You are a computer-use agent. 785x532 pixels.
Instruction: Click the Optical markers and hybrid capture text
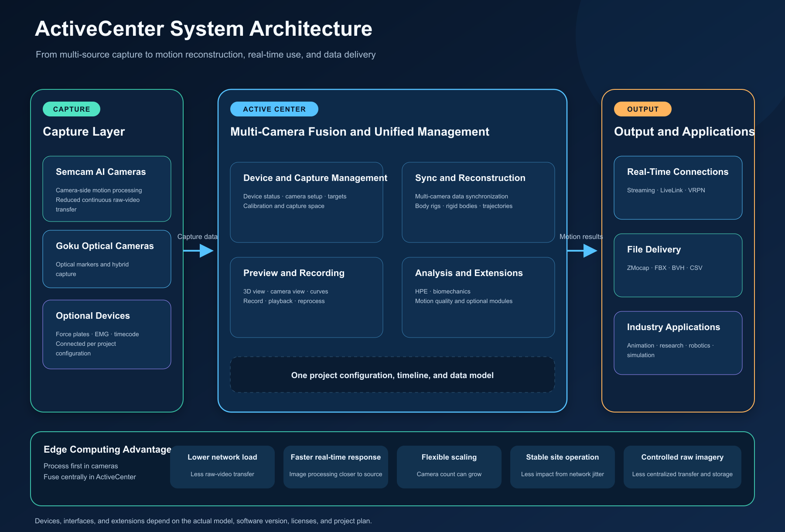click(x=92, y=269)
